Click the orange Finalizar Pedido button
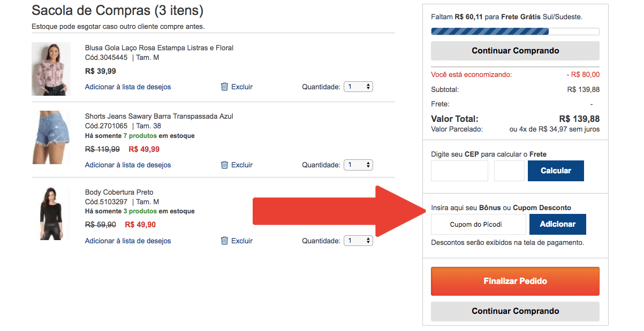This screenshot has width=644, height=331. click(515, 281)
